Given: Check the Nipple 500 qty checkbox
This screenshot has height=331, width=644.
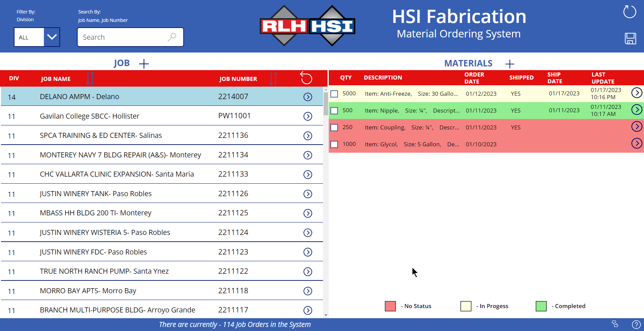Looking at the screenshot, I should 334,111.
